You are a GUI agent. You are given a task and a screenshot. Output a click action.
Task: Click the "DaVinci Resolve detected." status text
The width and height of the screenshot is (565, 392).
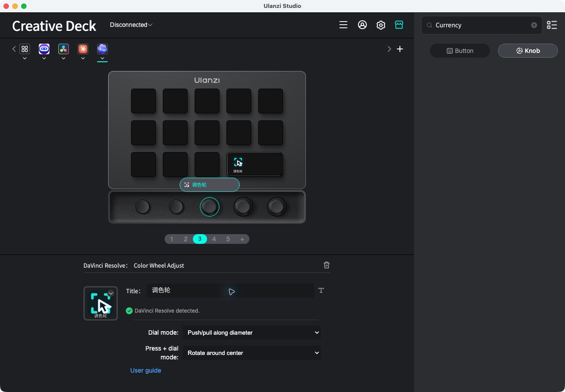coord(167,311)
